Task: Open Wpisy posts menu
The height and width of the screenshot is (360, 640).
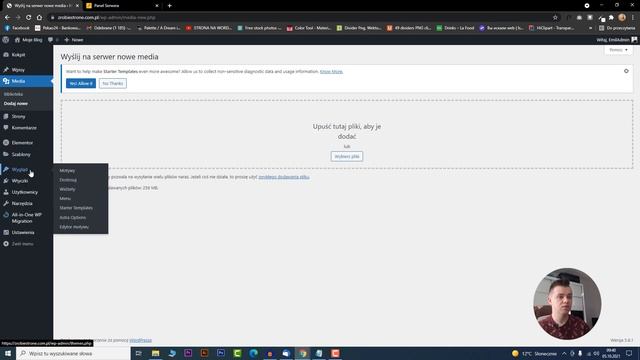Action: pyautogui.click(x=18, y=70)
